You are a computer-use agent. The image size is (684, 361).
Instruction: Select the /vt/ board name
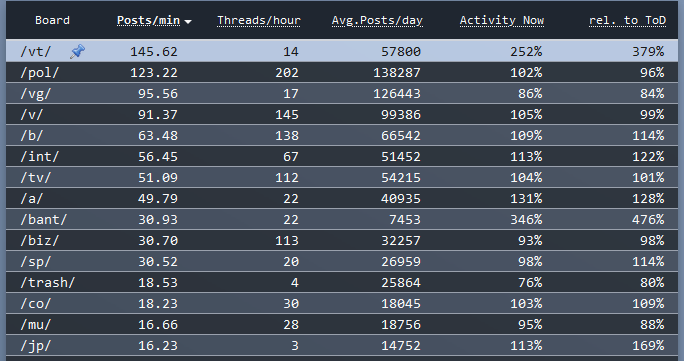click(x=36, y=52)
